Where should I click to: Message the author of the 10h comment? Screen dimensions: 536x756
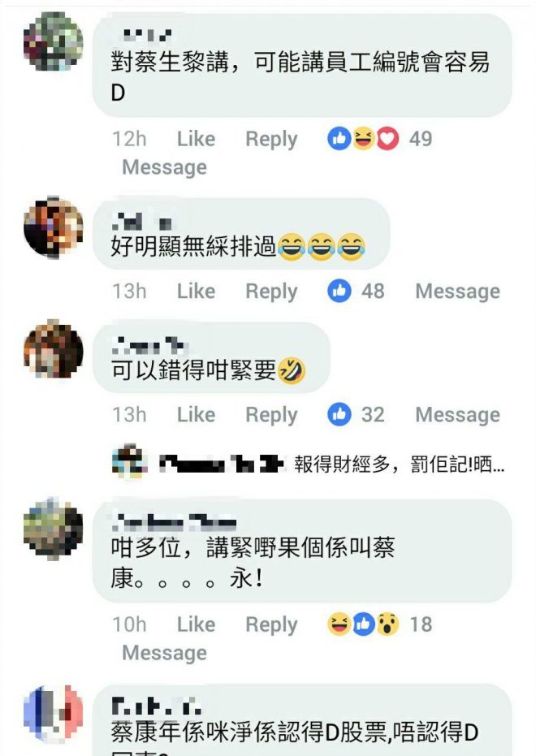pyautogui.click(x=164, y=654)
